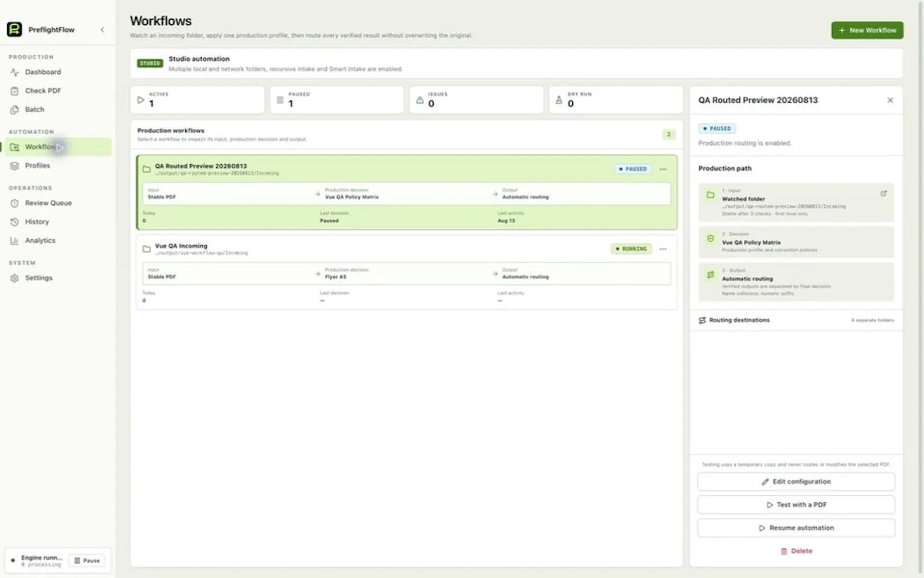Screen dimensions: 924x578
Task: Open Vue QA Incoming more options menu
Action: [x=663, y=249]
